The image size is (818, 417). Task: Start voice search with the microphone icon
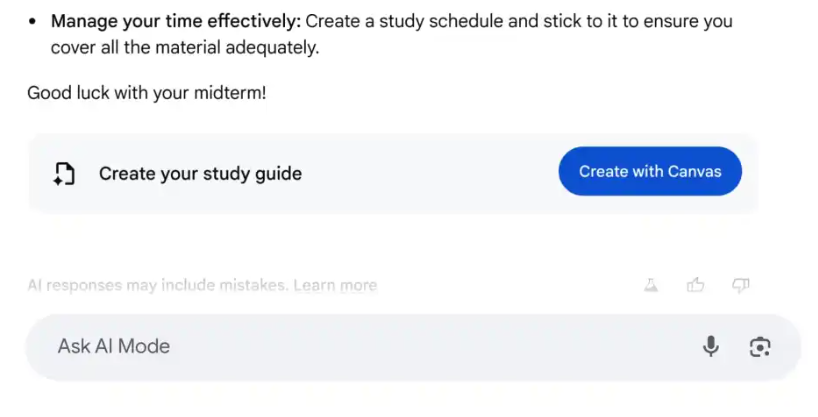pyautogui.click(x=710, y=346)
